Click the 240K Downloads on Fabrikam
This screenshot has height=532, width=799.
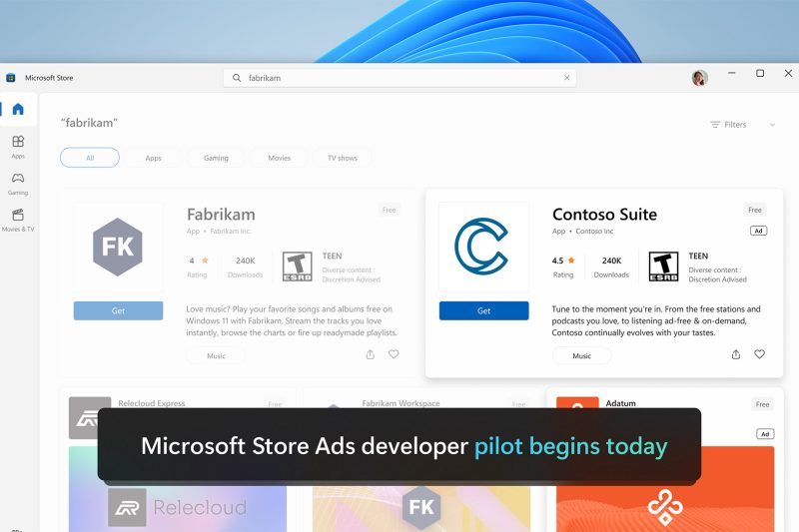pos(245,266)
